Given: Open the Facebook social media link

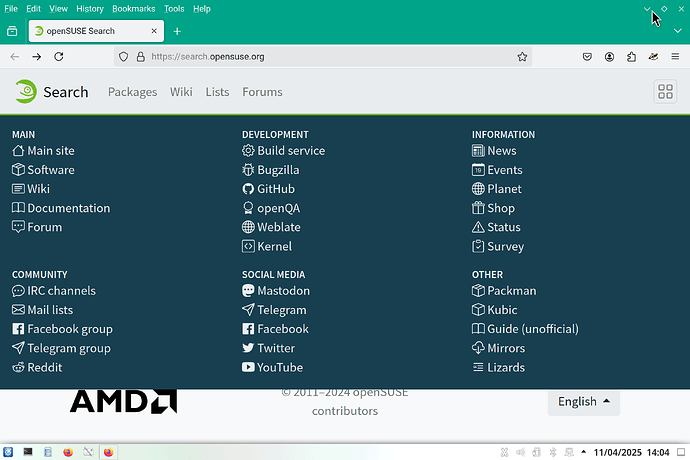Looking at the screenshot, I should 275,329.
